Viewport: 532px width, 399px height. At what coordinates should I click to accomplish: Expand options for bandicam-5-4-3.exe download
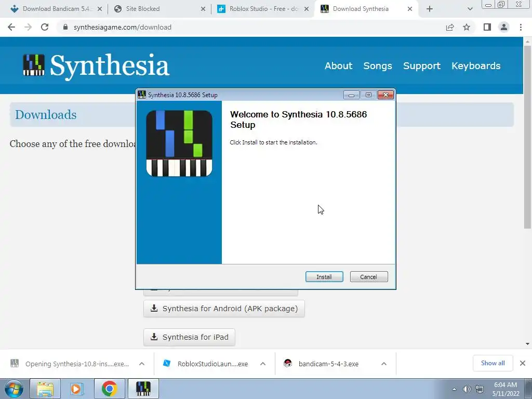coord(384,364)
